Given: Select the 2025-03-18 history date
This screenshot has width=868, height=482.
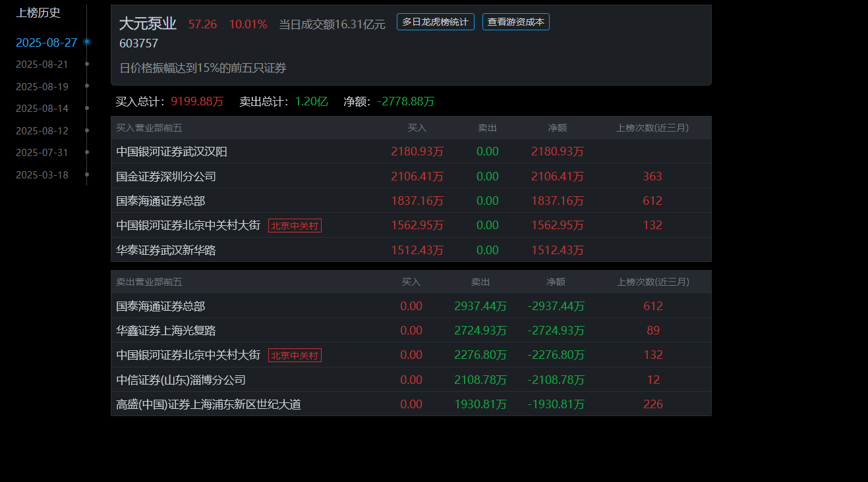Looking at the screenshot, I should coord(42,175).
